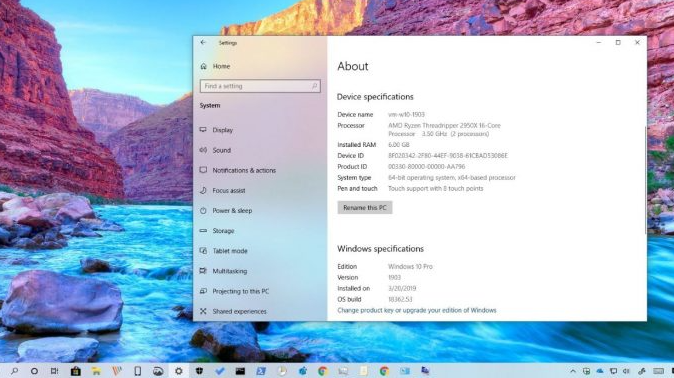Image resolution: width=674 pixels, height=378 pixels.
Task: Click the Settings gear on the taskbar
Action: tap(178, 371)
